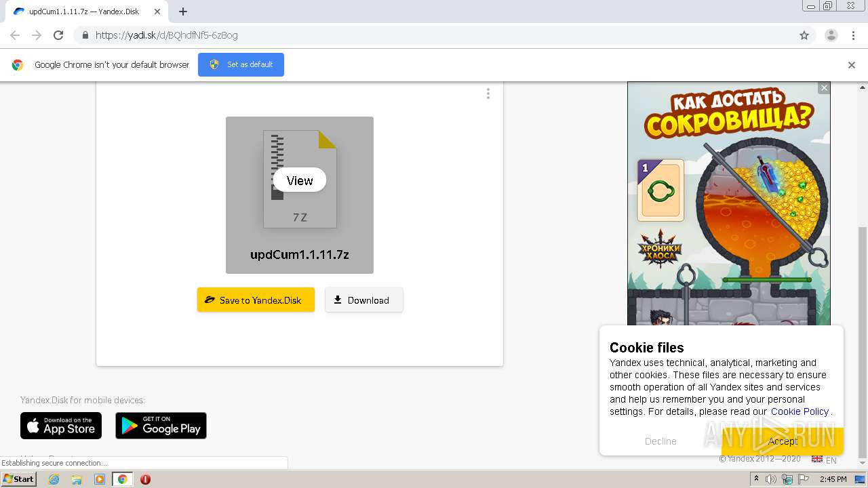The width and height of the screenshot is (868, 488).
Task: Go back with the browser back arrow
Action: 15,35
